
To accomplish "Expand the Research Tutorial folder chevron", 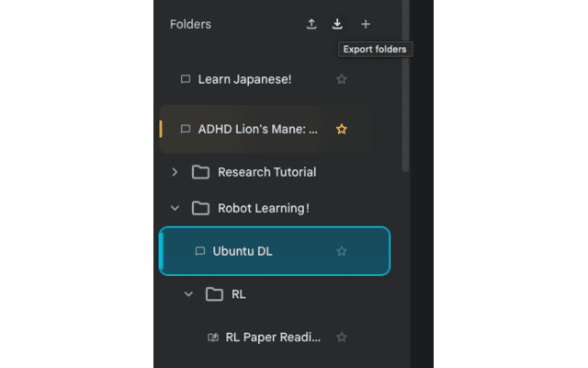I will click(x=175, y=172).
